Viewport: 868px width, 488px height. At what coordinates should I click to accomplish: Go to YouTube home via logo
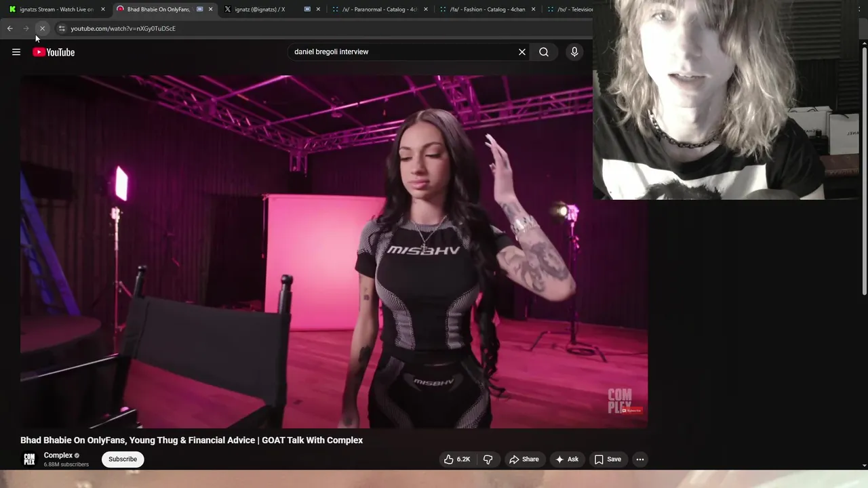coord(54,52)
